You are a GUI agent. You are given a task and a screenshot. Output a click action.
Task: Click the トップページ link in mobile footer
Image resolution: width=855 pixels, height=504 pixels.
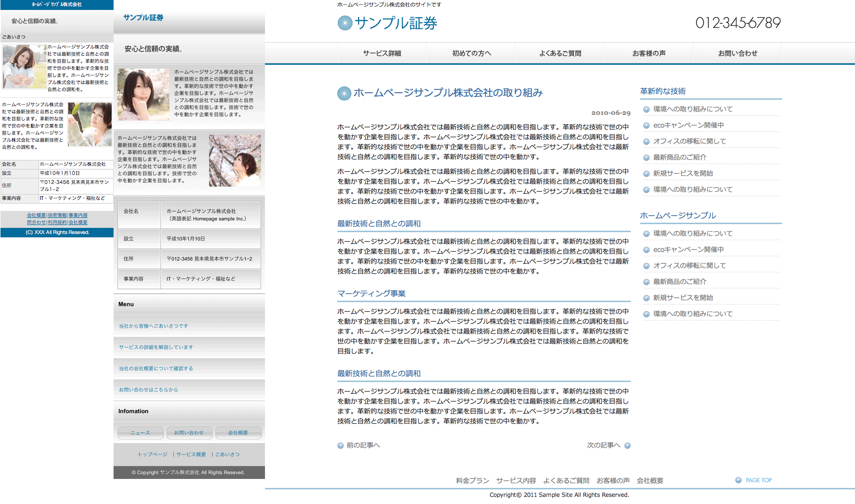152,454
